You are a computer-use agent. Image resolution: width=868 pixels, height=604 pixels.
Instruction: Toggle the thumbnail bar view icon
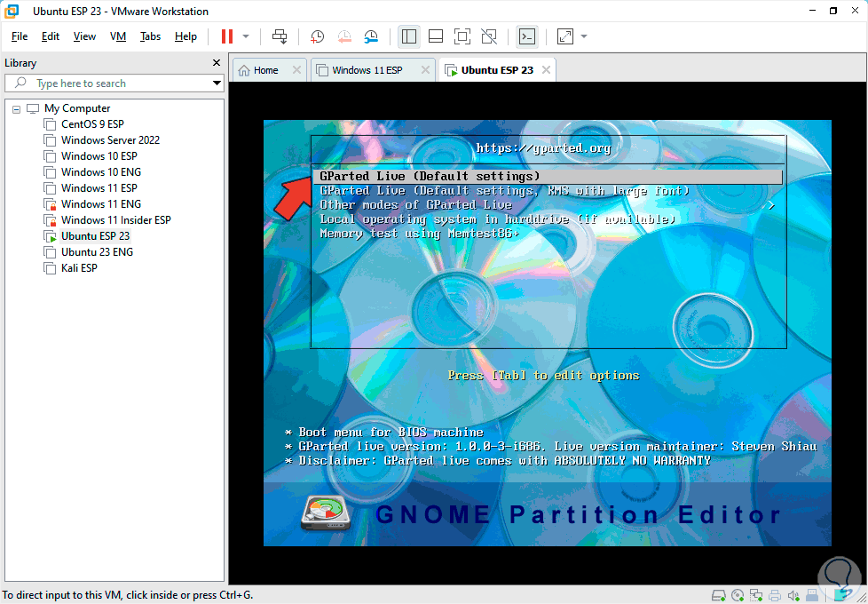pos(436,36)
